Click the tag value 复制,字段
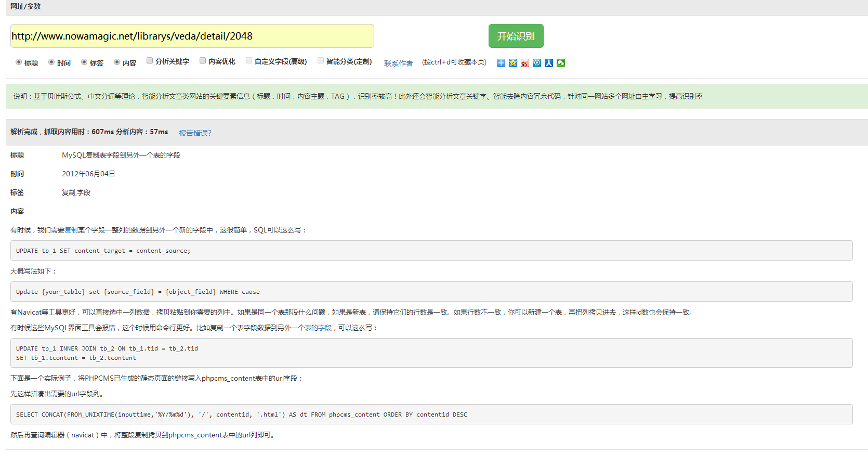The image size is (868, 453). pyautogui.click(x=76, y=192)
